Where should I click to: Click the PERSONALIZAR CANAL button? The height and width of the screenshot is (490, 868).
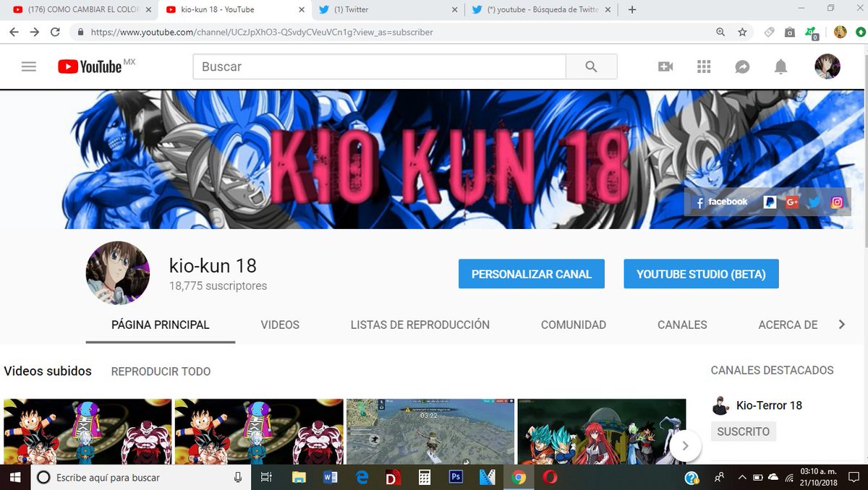pyautogui.click(x=532, y=274)
